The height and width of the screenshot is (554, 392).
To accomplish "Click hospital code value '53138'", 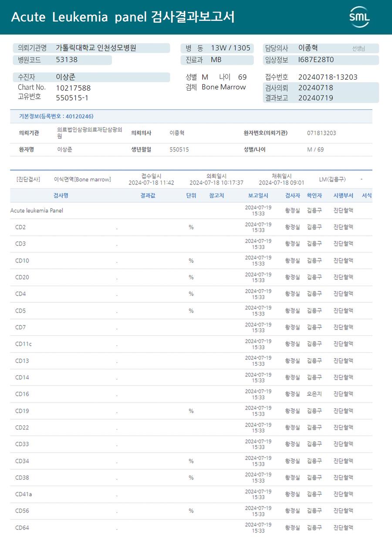I will [67, 60].
